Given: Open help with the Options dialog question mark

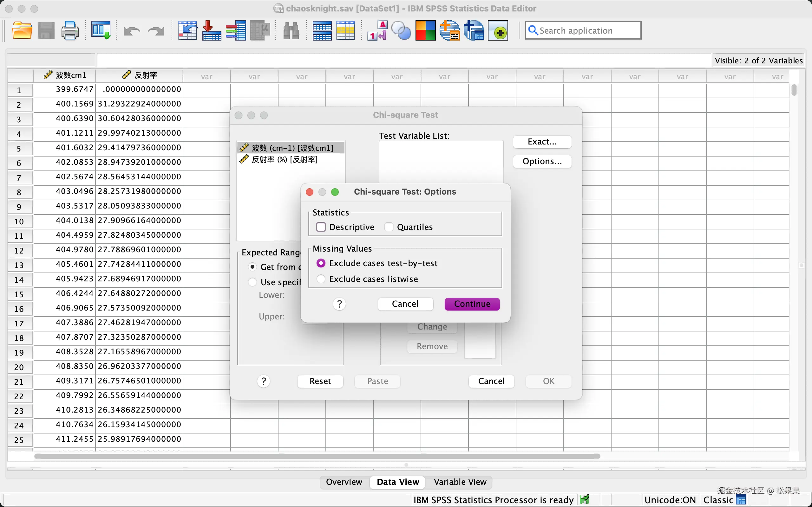Looking at the screenshot, I should click(x=339, y=304).
